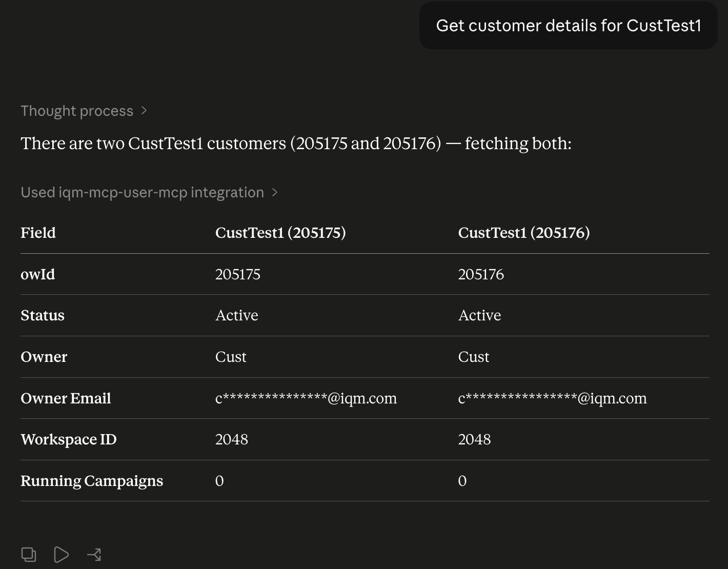This screenshot has height=569, width=728.
Task: Select the masked email in the 205175 column
Action: click(x=306, y=398)
